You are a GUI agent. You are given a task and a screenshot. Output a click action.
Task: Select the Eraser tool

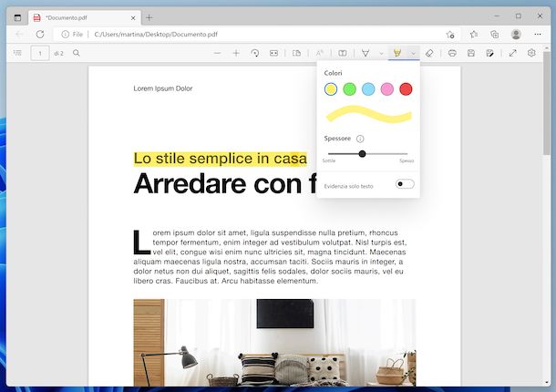coord(431,54)
